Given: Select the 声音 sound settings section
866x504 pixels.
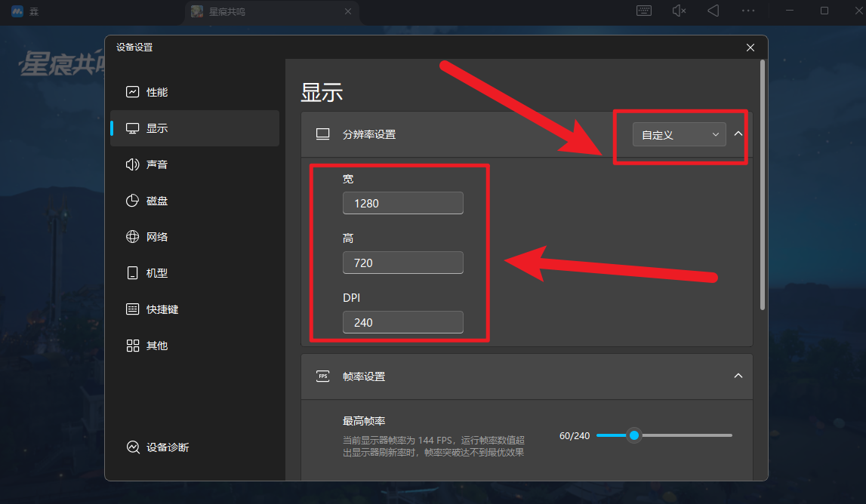Looking at the screenshot, I should click(x=156, y=164).
